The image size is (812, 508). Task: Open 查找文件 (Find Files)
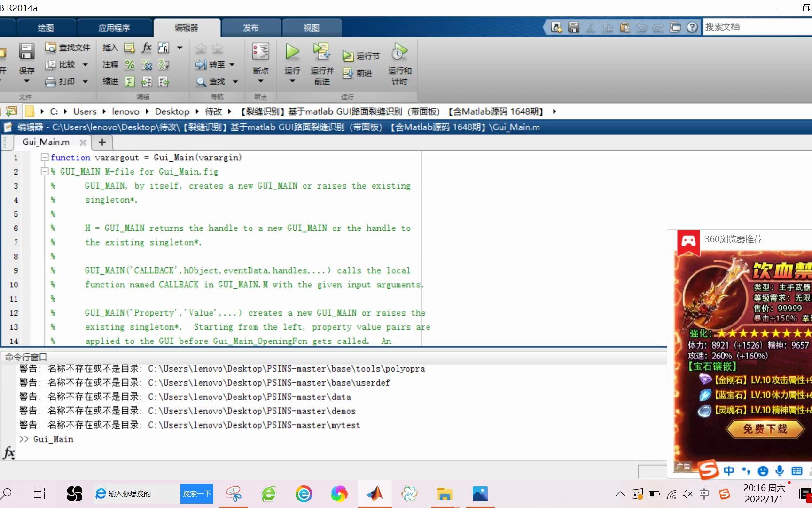click(x=68, y=48)
